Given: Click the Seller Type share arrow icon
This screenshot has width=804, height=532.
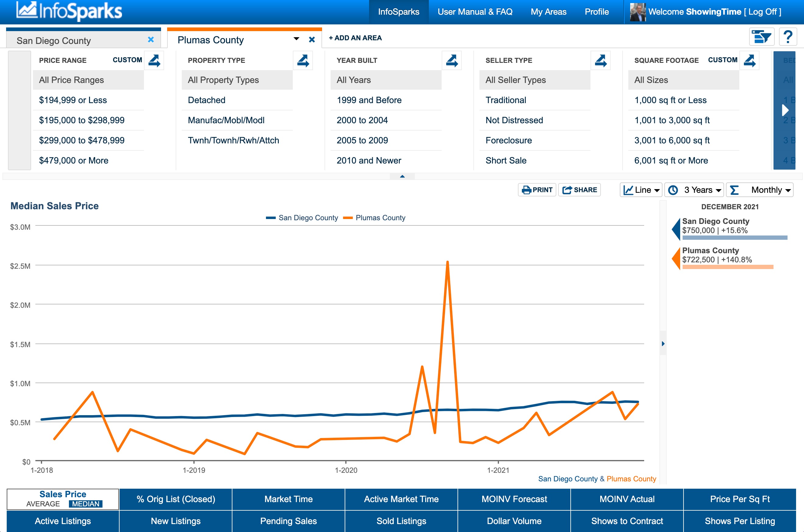Looking at the screenshot, I should coord(601,61).
